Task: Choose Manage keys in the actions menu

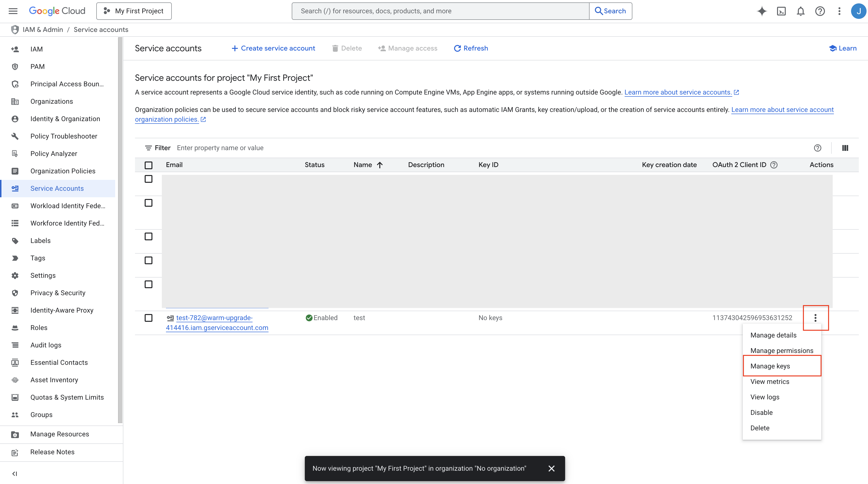Action: 782,366
